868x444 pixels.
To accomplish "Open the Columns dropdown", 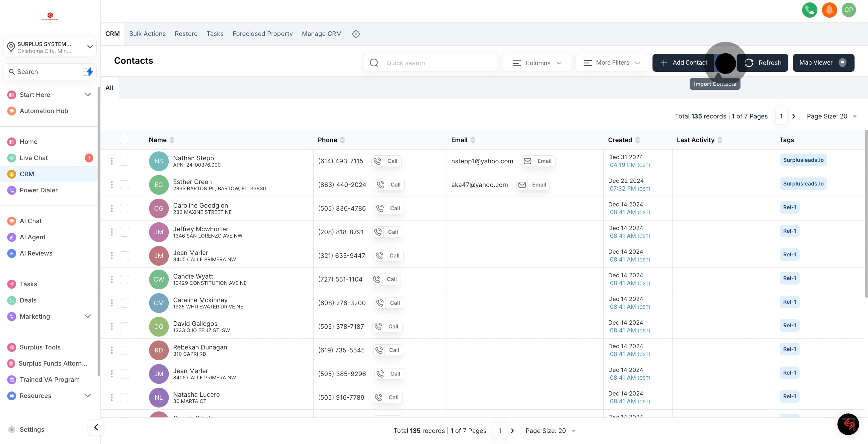I will pos(536,63).
